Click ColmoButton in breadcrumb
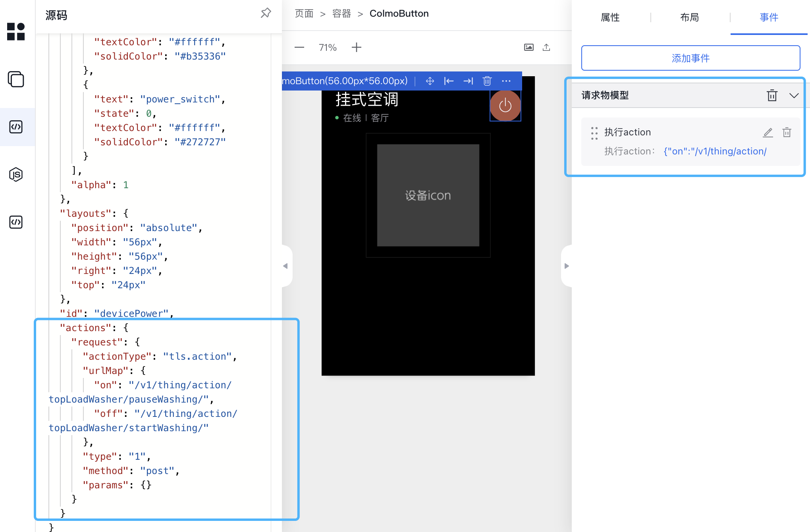The width and height of the screenshot is (810, 532). (399, 13)
